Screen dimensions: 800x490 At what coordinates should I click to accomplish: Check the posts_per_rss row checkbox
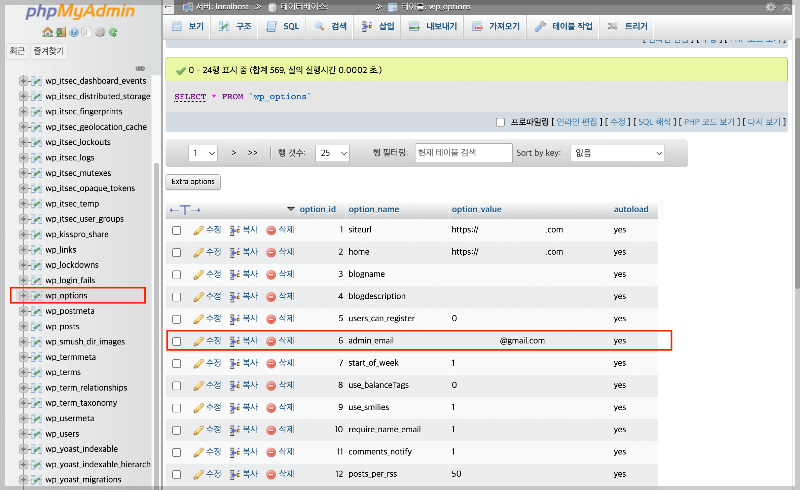177,475
